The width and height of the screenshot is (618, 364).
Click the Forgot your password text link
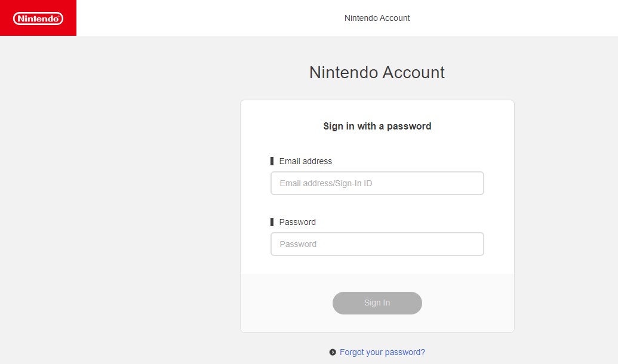[x=382, y=352]
